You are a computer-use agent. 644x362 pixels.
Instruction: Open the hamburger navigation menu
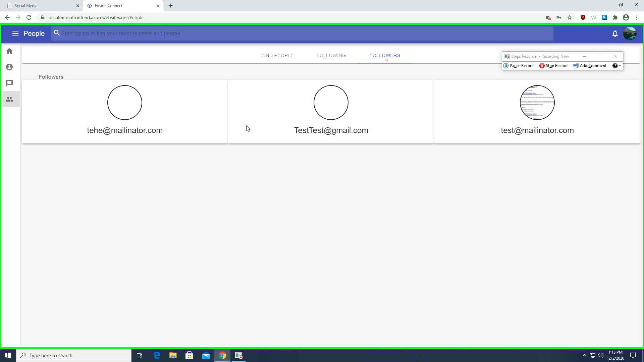pyautogui.click(x=15, y=34)
